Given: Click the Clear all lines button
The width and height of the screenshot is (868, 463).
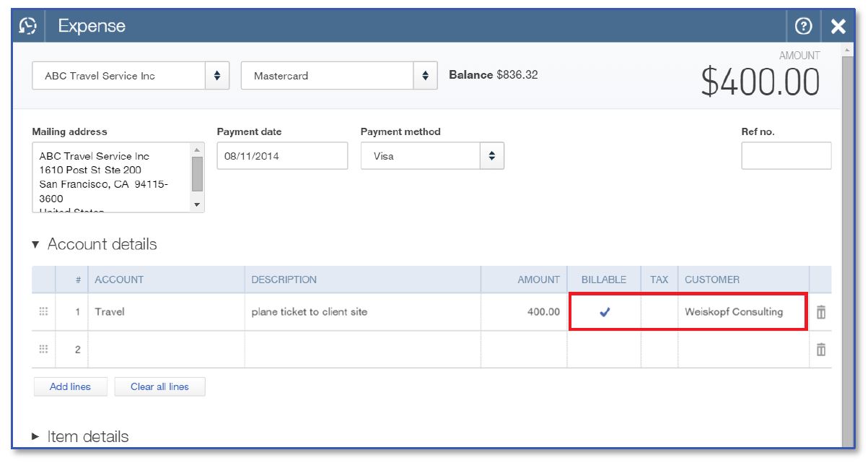Looking at the screenshot, I should coord(159,387).
